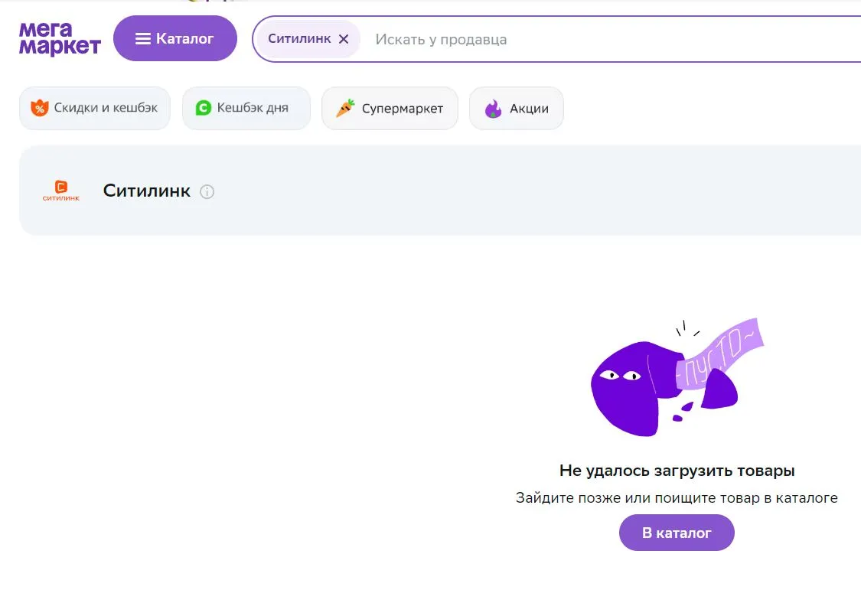Click the carrot icon
This screenshot has width=861, height=616.
coord(345,108)
